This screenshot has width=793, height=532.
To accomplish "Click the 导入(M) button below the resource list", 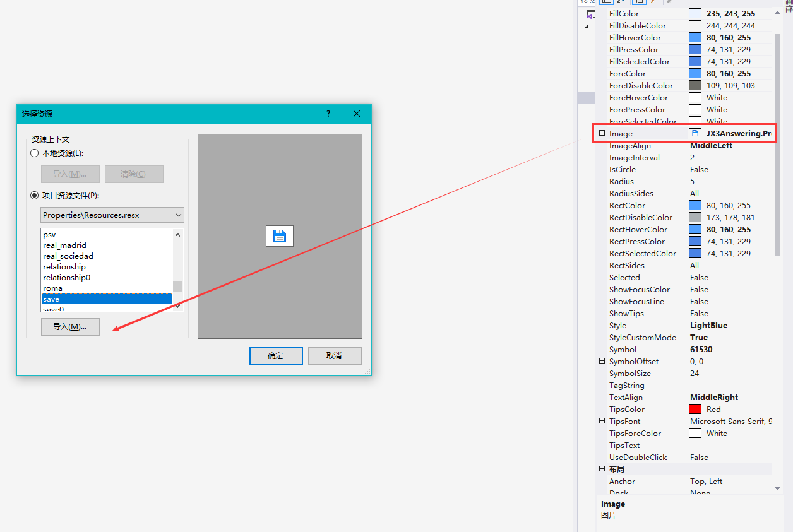I will tap(69, 327).
